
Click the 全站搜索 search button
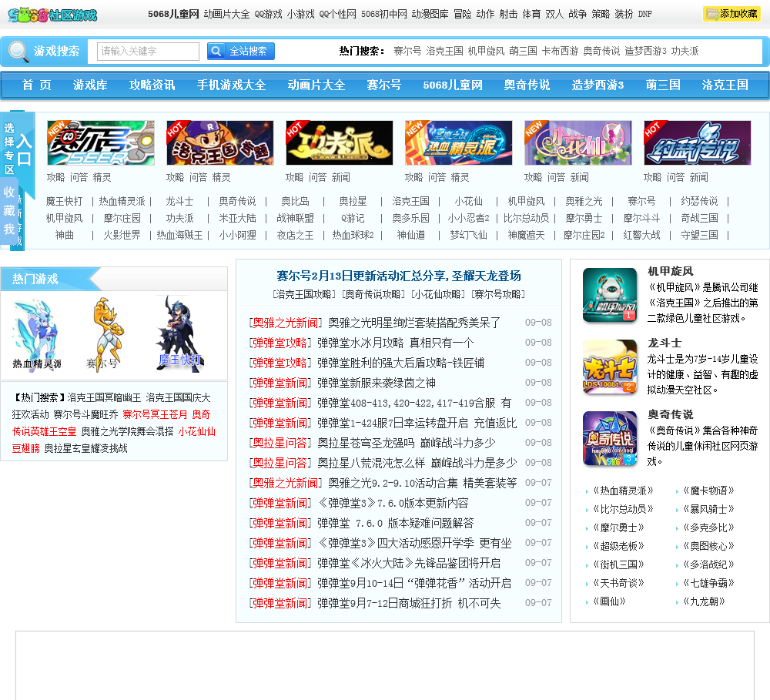click(x=240, y=51)
